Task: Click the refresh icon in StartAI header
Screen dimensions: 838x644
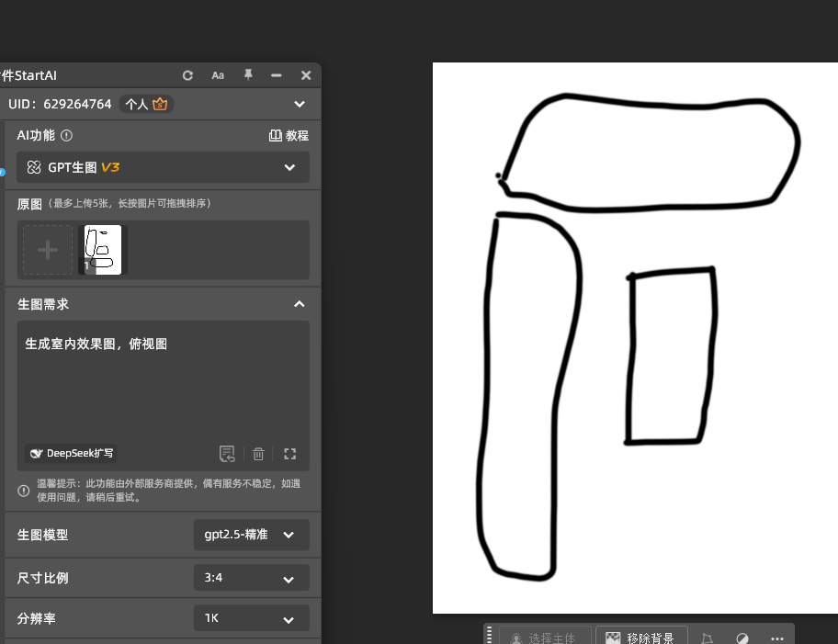Action: coord(187,76)
